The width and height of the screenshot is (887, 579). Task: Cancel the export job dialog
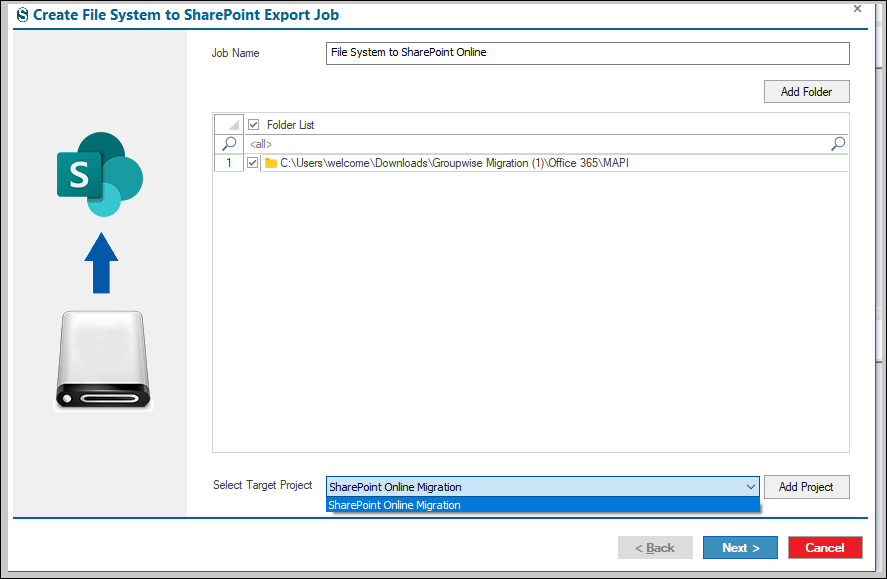[825, 547]
